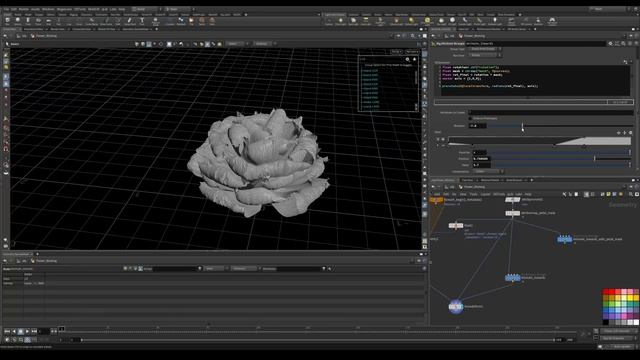Image resolution: width=640 pixels, height=360 pixels.
Task: Select the Box tool on Create shelf
Action: point(8,21)
